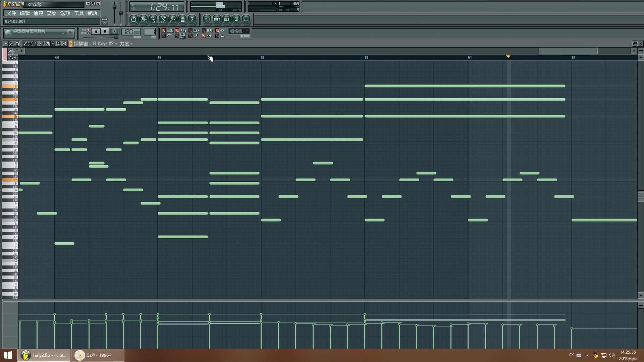The width and height of the screenshot is (644, 362).
Task: Show the playlist window icon
Action: [x=207, y=19]
